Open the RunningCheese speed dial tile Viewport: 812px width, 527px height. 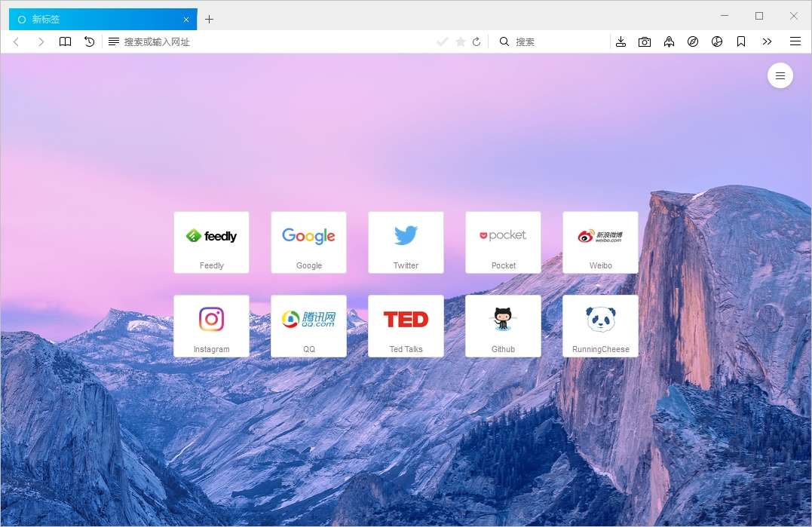(x=601, y=326)
